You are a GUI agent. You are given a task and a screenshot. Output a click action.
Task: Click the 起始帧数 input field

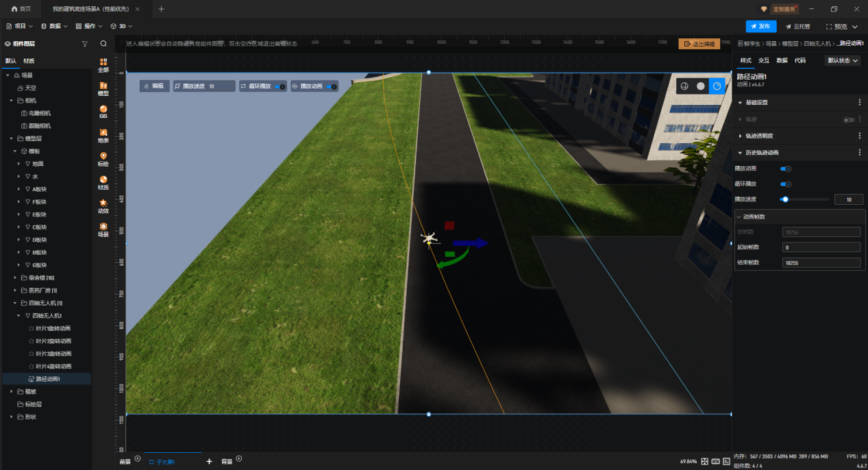click(821, 247)
